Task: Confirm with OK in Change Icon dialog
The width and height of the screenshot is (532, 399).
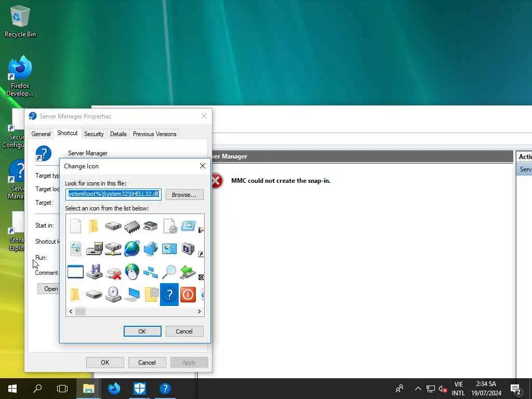Action: pos(142,331)
